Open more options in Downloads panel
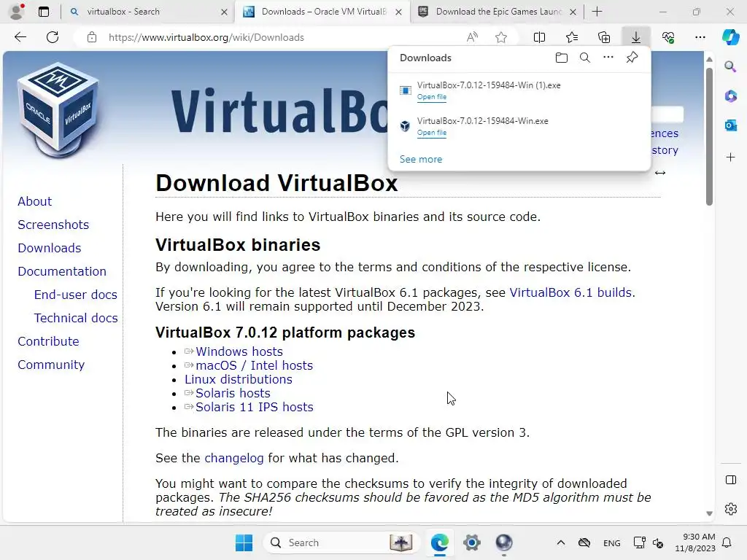This screenshot has height=560, width=747. [x=608, y=58]
